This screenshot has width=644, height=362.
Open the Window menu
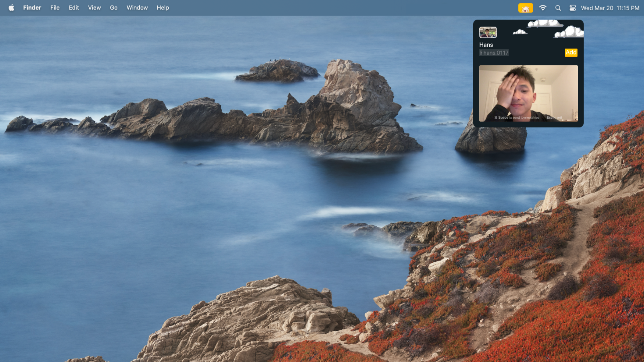coord(137,8)
